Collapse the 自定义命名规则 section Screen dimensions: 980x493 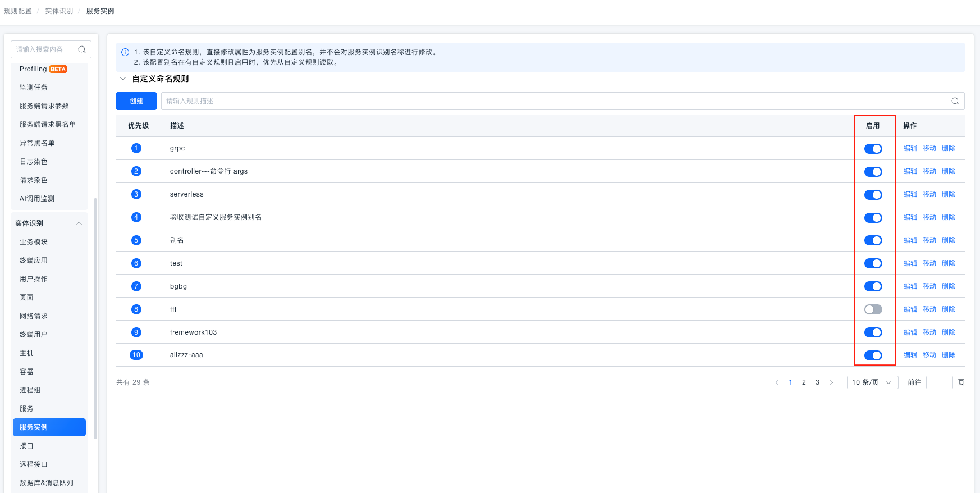[123, 79]
